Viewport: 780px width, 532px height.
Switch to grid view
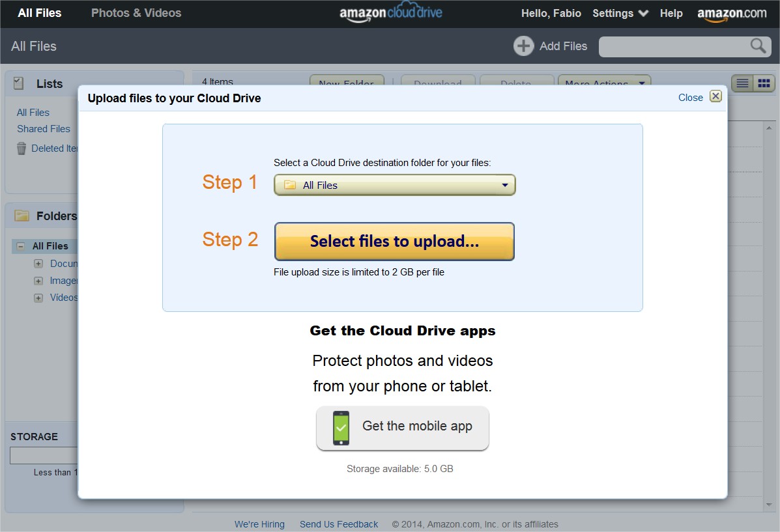[x=764, y=83]
